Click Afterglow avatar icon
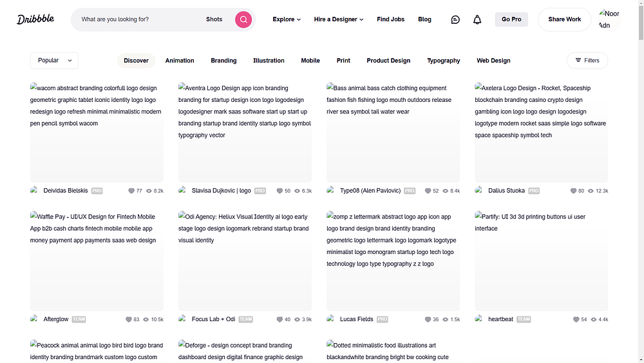Viewport: 644px width, 363px height. (x=35, y=319)
